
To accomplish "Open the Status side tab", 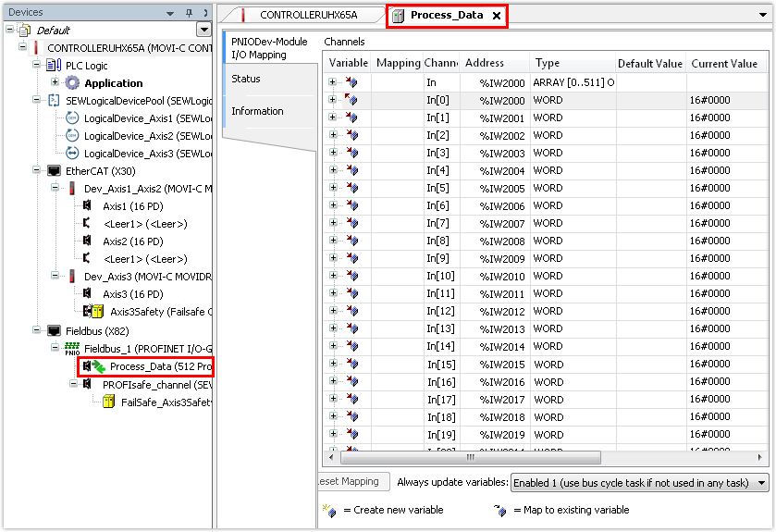I will click(x=246, y=79).
